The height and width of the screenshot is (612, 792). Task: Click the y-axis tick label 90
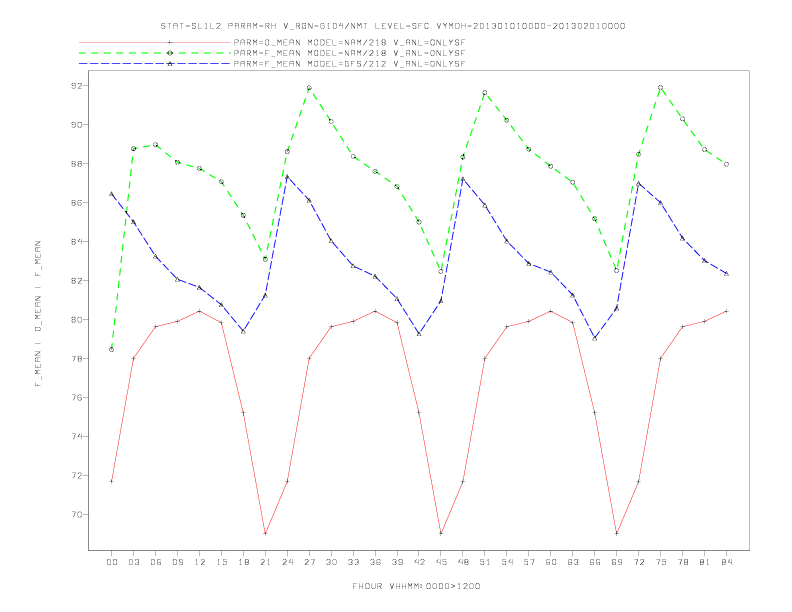[76, 125]
